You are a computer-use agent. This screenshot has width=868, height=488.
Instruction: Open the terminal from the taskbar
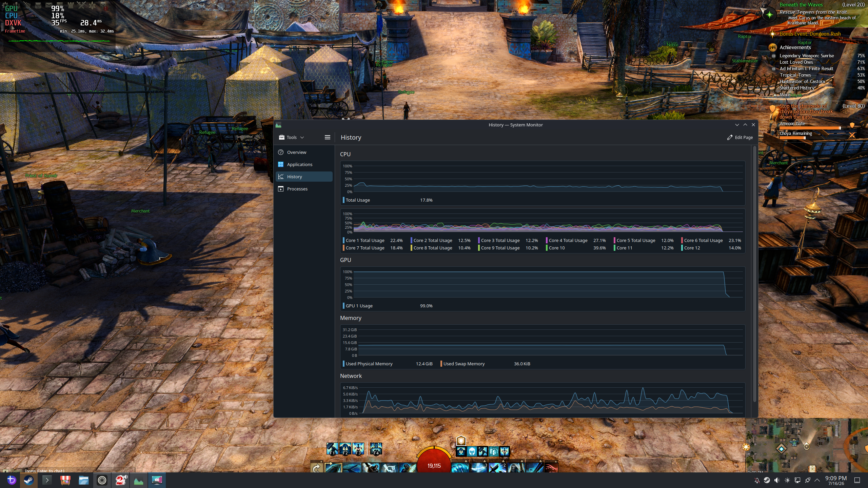(47, 480)
